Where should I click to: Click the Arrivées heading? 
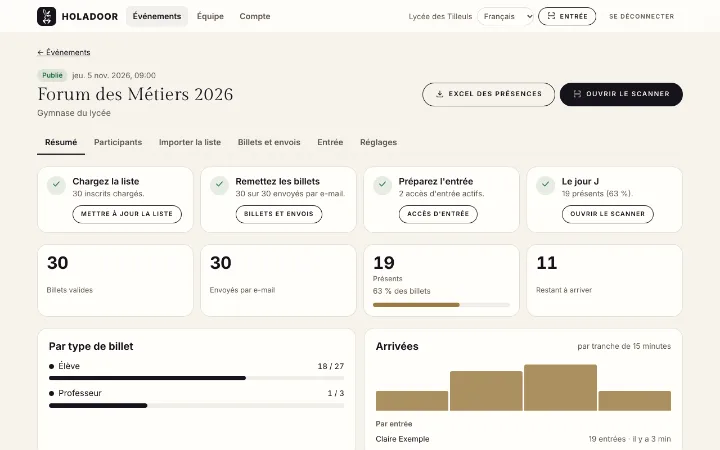397,347
